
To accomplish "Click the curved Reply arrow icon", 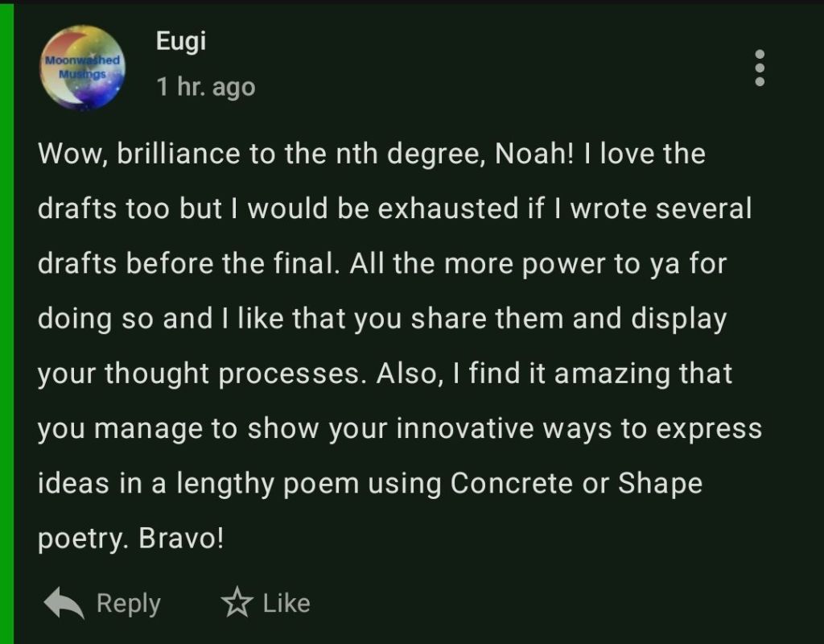I will [64, 603].
